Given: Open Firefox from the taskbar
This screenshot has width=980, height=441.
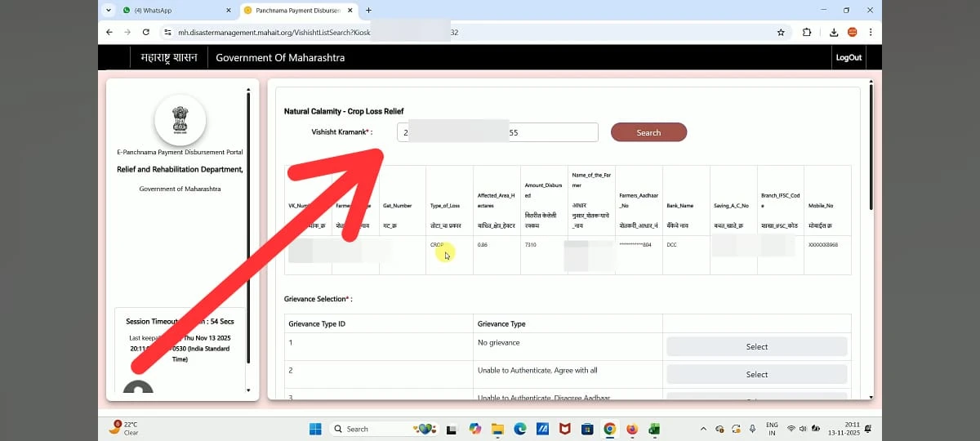Looking at the screenshot, I should click(x=632, y=429).
